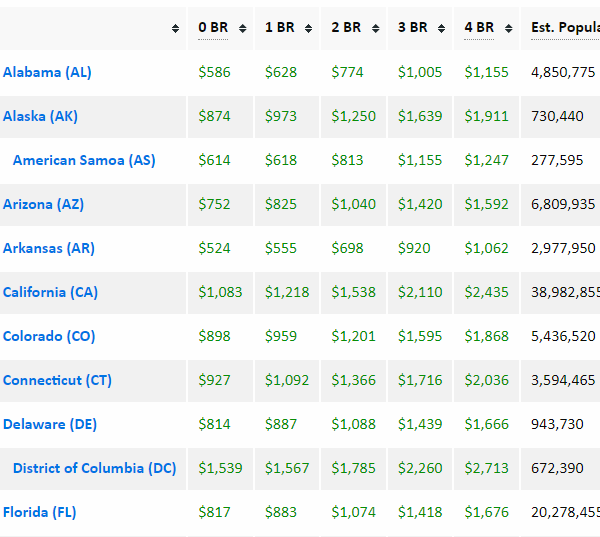Viewport: 600px width, 537px height.
Task: Click the sort arrows beside 2 BR
Action: (376, 28)
